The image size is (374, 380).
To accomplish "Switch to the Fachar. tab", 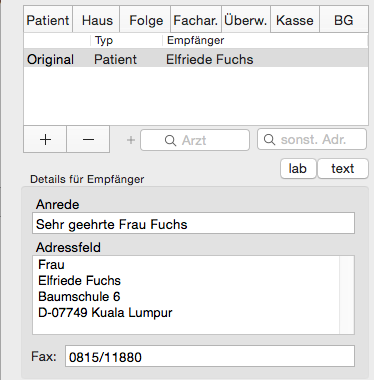I will [x=196, y=20].
